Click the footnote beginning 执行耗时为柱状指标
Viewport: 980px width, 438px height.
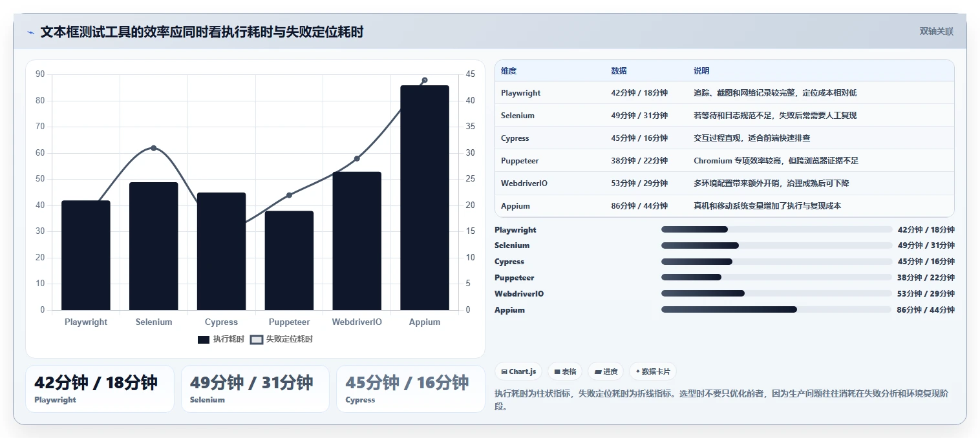(x=721, y=400)
